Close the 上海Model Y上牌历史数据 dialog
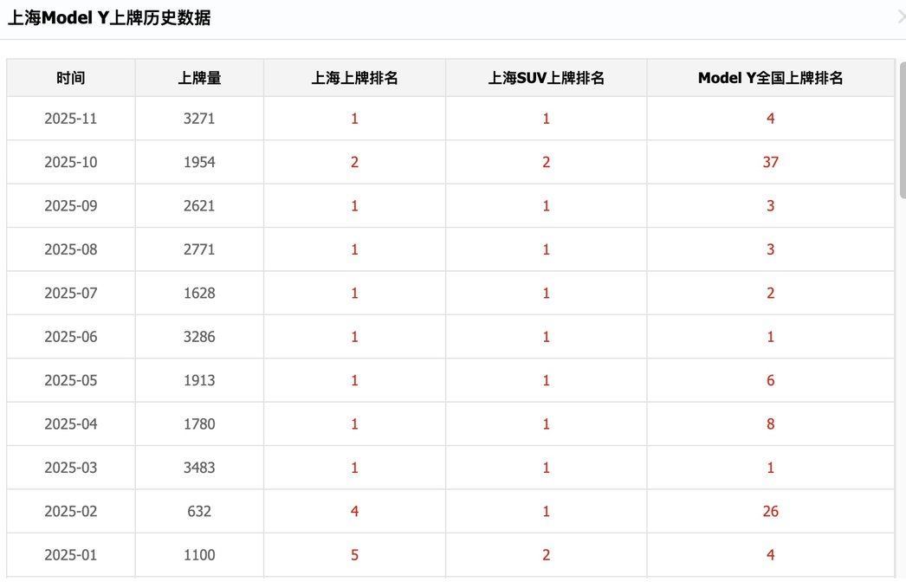Screen dimensions: 906x588 pyautogui.click(x=901, y=16)
